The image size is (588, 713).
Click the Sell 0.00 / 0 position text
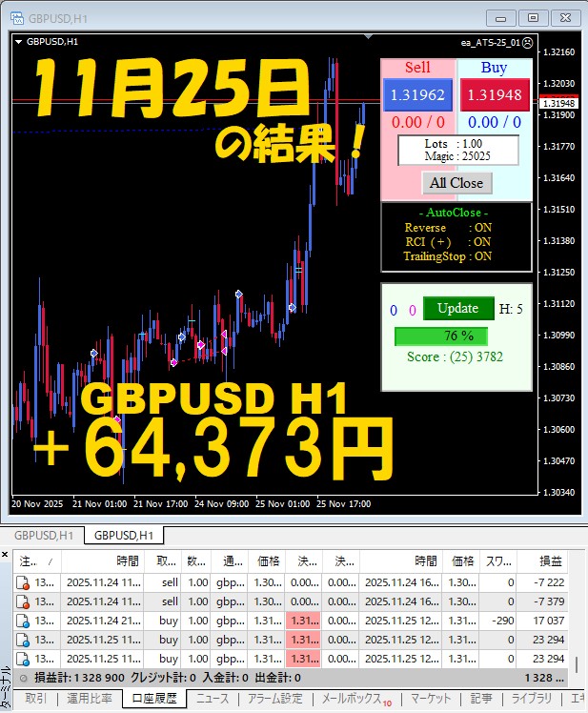[x=418, y=122]
